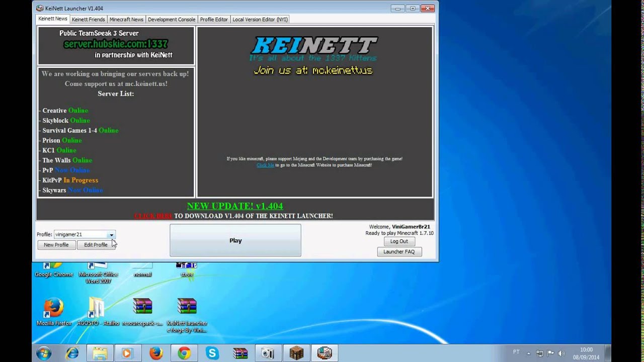This screenshot has width=644, height=362.
Task: Expand the Profile dropdown
Action: (111, 234)
